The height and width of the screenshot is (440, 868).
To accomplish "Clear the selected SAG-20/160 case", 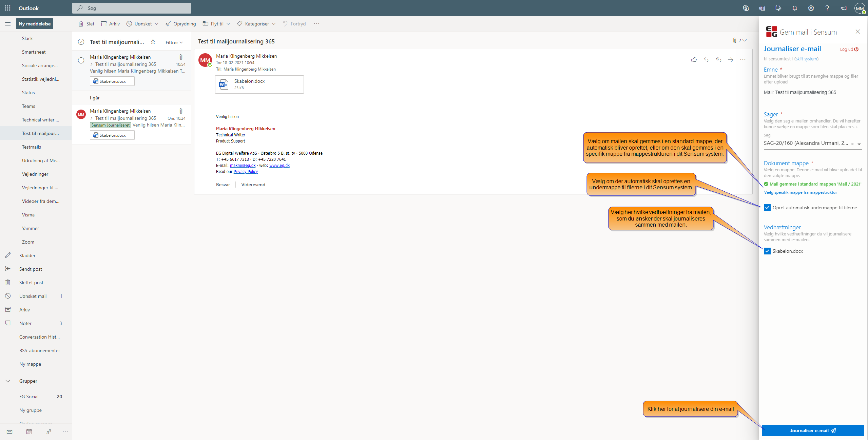I will pyautogui.click(x=852, y=144).
